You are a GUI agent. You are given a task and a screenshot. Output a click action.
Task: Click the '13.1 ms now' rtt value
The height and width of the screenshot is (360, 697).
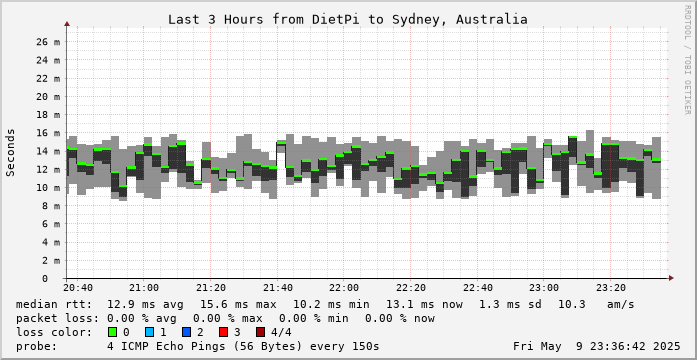coord(424,304)
